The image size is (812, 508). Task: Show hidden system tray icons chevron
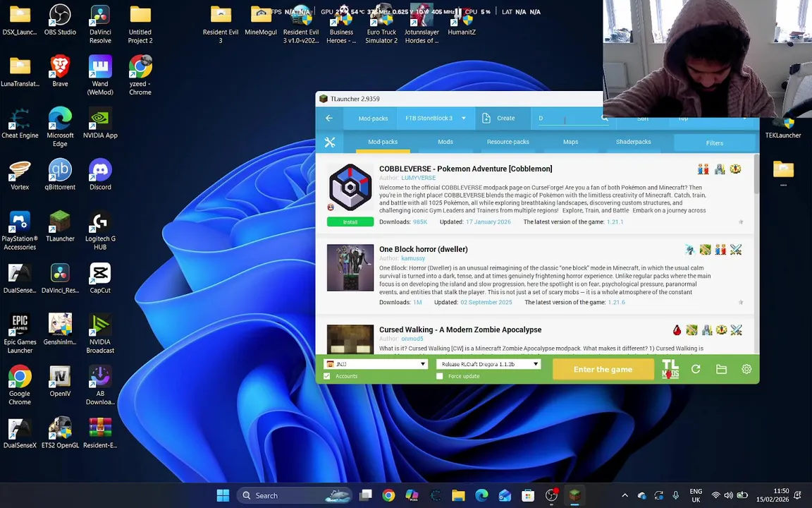pos(625,495)
